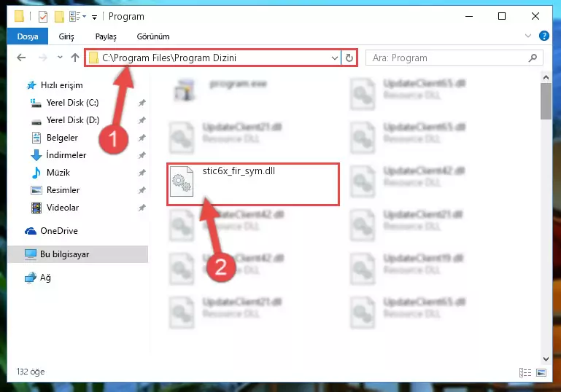Image resolution: width=561 pixels, height=392 pixels.
Task: Open the blue Help question mark icon
Action: [x=543, y=36]
